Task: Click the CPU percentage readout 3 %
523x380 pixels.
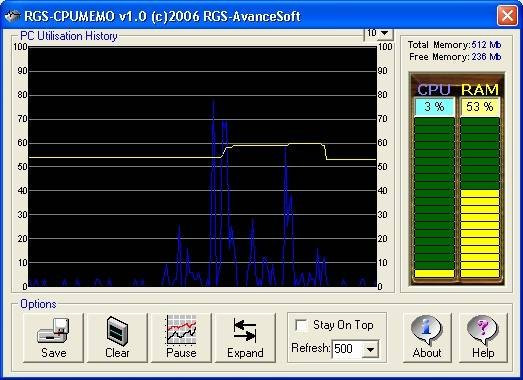Action: point(434,107)
